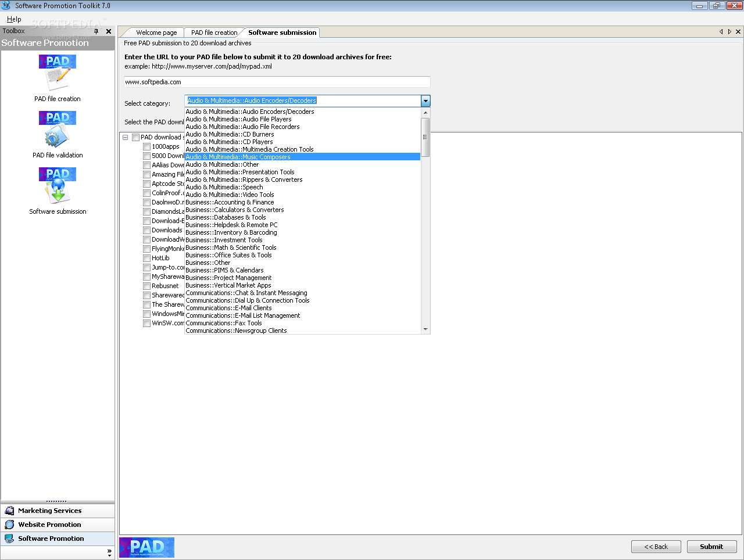The width and height of the screenshot is (744, 560).
Task: Select Communications::Newsgroup Clients option
Action: [302, 331]
